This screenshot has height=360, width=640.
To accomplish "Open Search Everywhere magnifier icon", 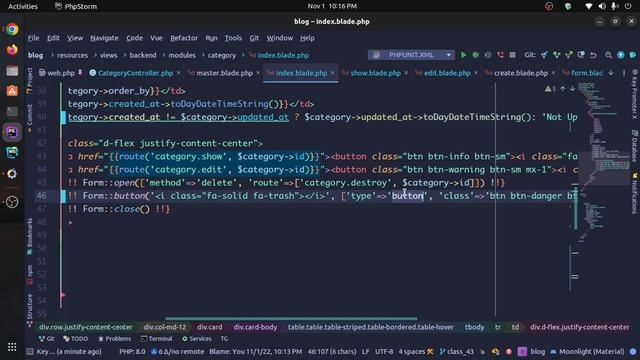I will [609, 55].
